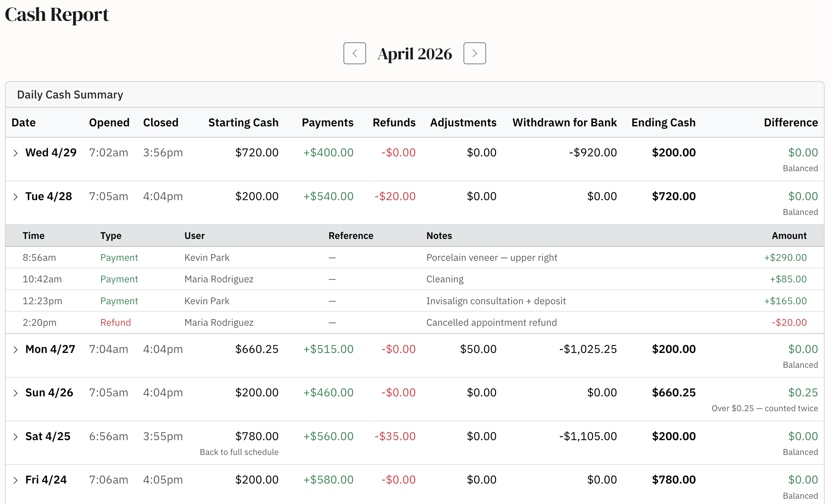Image resolution: width=831 pixels, height=504 pixels.
Task: Click the Sun 4/26 date label
Action: point(49,392)
